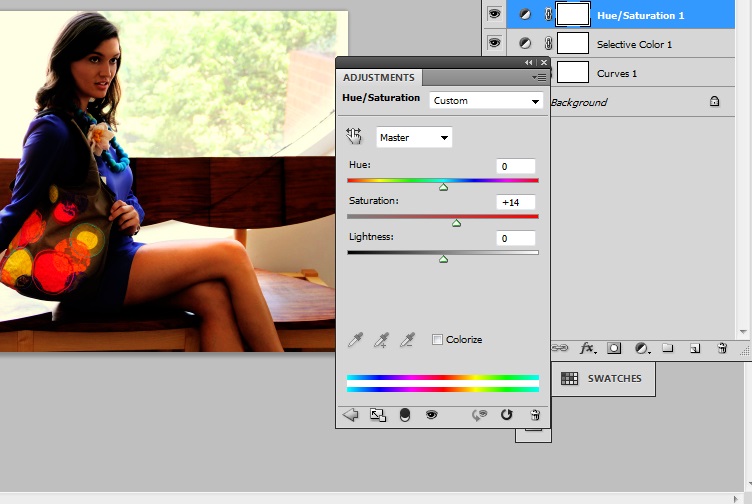Click the return to adjustment list arrow

click(350, 415)
